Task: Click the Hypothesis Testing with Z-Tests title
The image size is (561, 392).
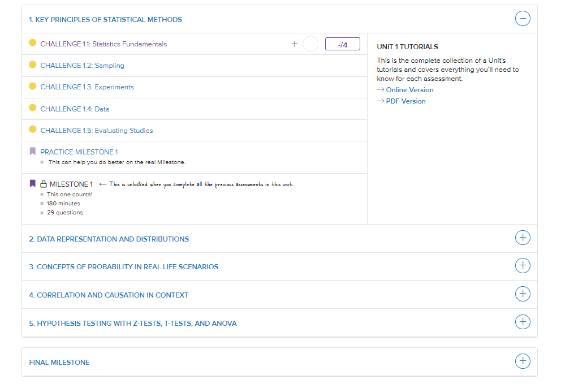Action: (133, 323)
